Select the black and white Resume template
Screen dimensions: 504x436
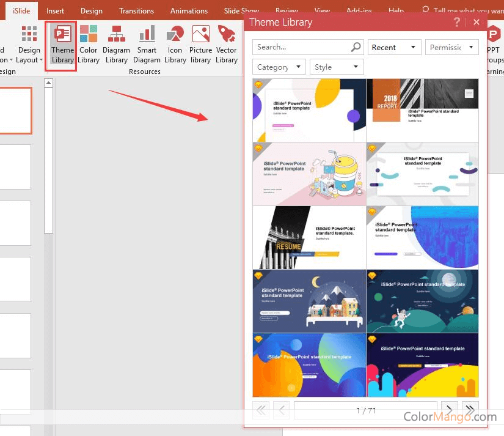click(x=309, y=237)
